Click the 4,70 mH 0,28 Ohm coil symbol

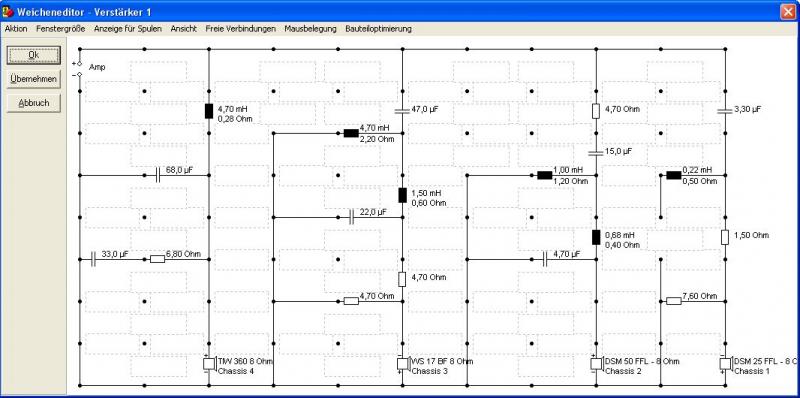[x=209, y=111]
